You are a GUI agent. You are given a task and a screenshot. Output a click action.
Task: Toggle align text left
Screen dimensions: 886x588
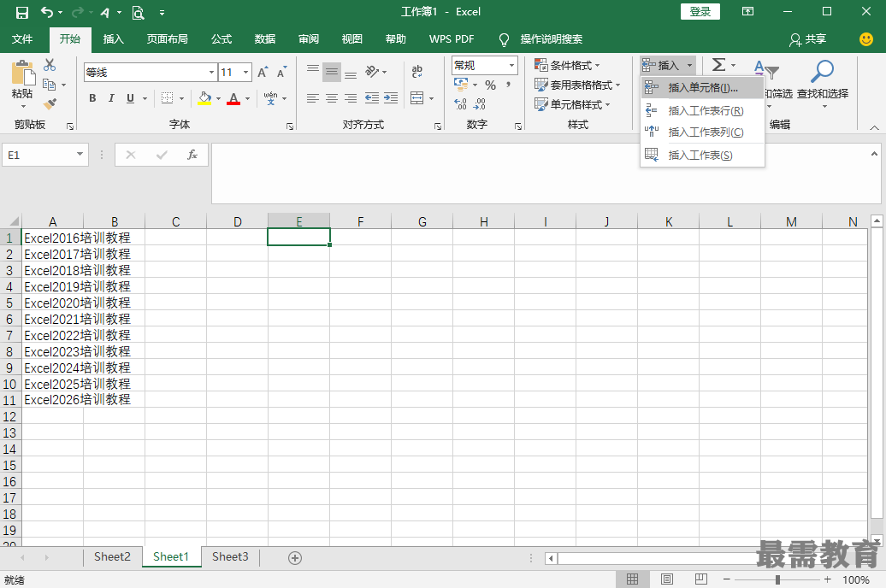[x=313, y=98]
